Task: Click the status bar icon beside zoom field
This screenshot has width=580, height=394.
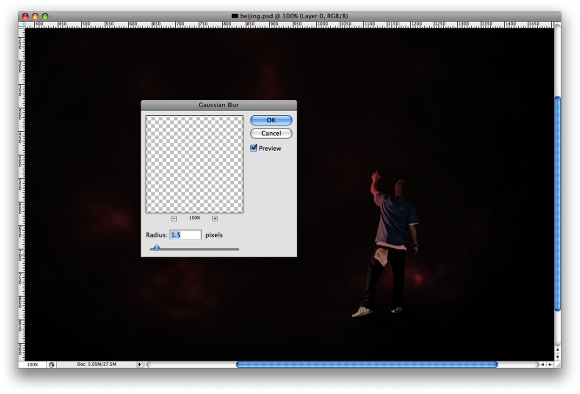Action: coord(51,364)
